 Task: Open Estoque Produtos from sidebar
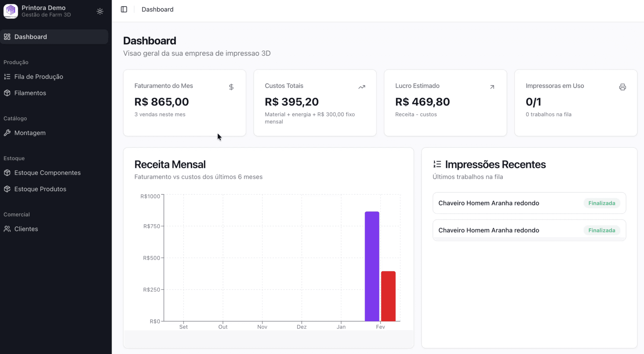pos(40,189)
